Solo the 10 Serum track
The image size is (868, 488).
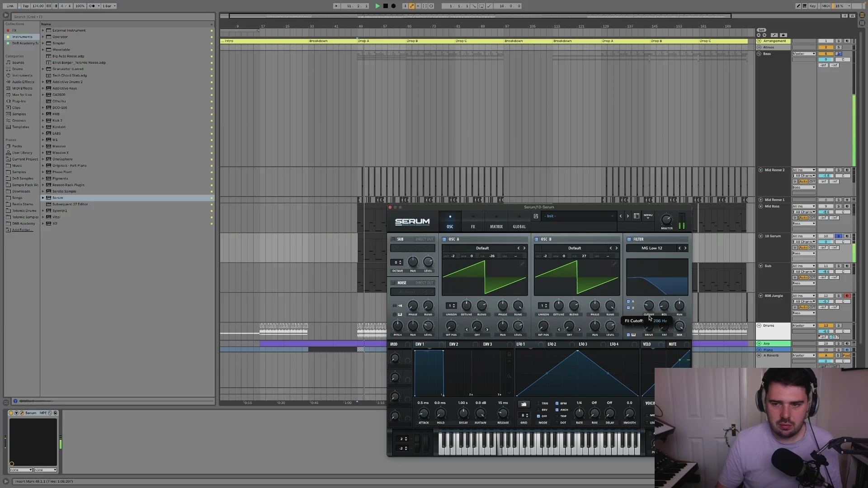839,236
